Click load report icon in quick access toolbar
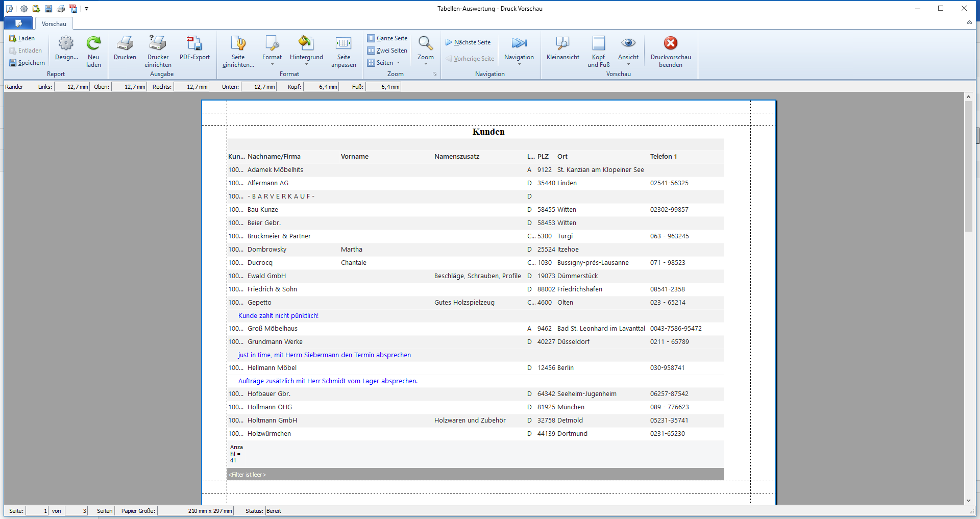Image resolution: width=980 pixels, height=519 pixels. (36, 9)
